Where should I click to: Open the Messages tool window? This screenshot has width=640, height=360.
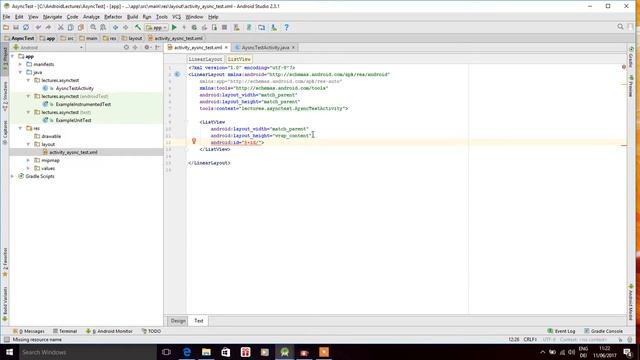(x=29, y=331)
